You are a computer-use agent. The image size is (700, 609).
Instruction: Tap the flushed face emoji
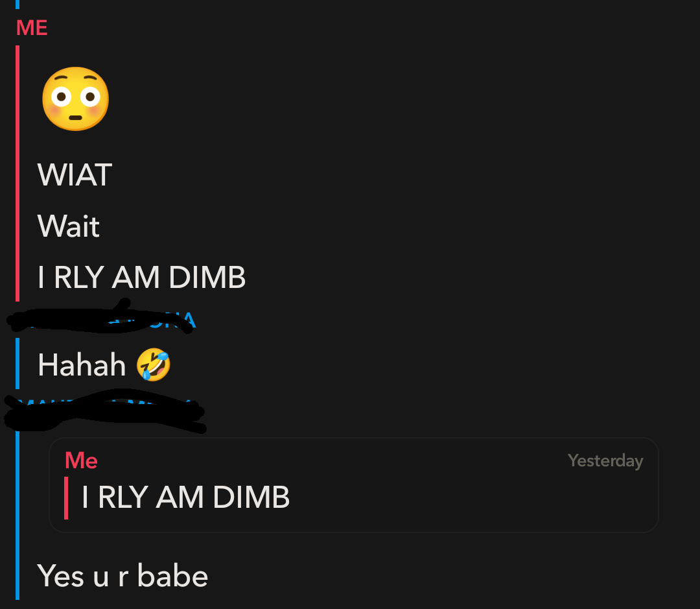tap(75, 99)
